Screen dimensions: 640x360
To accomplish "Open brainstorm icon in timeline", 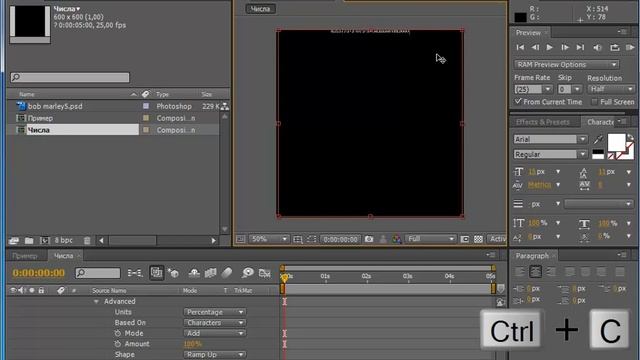I will (x=247, y=273).
